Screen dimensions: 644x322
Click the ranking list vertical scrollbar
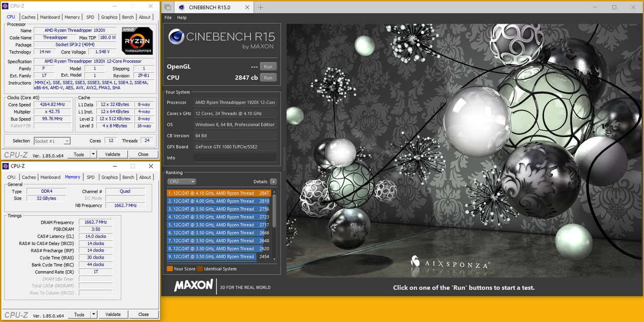[x=274, y=225]
